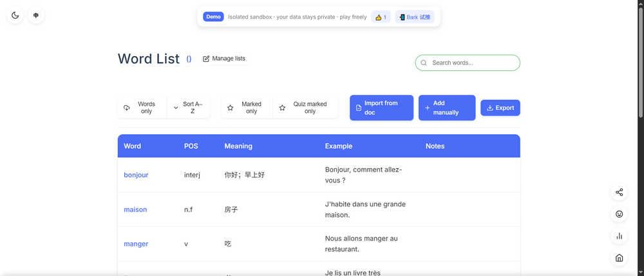644x276 pixels.
Task: Click the example Bonjour, comment allez-vous ?
Action: tap(363, 175)
